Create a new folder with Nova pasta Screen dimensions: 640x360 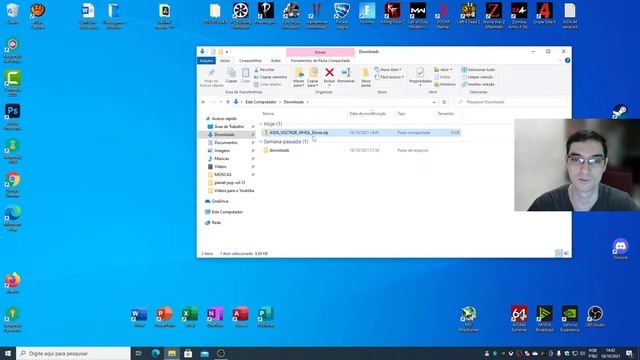click(366, 77)
